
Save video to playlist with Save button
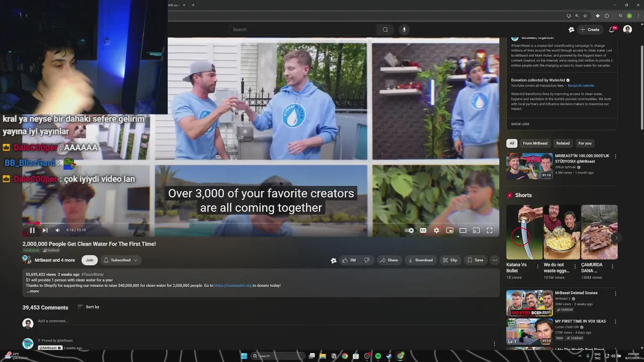pyautogui.click(x=475, y=260)
